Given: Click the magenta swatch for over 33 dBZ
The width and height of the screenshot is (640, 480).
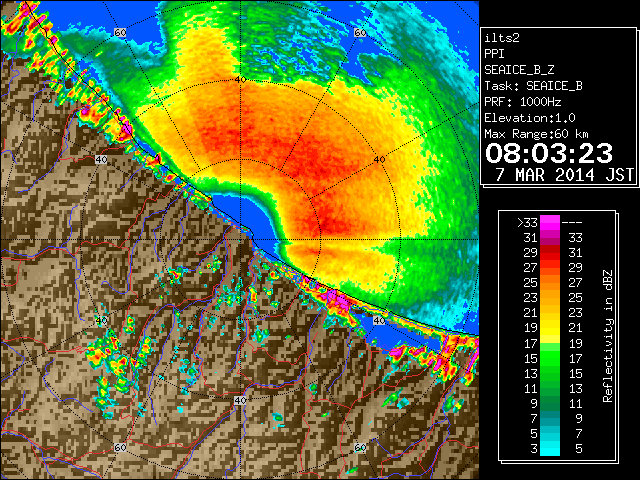Looking at the screenshot, I should (x=550, y=223).
